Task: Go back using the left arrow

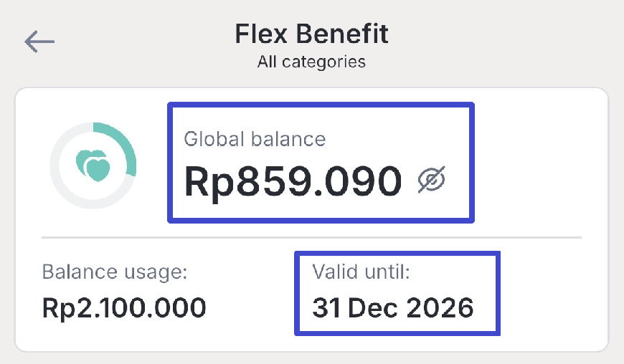Action: (x=39, y=42)
